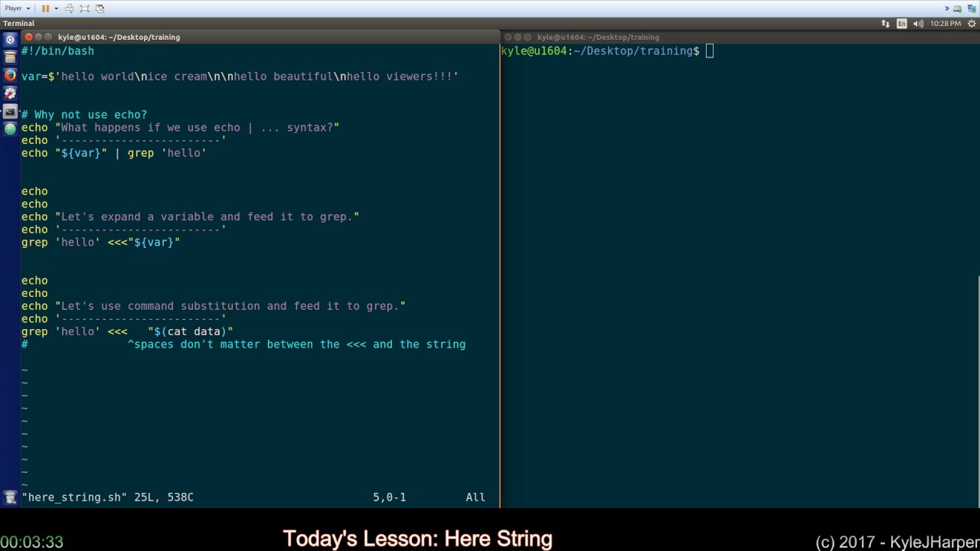Open the network connections indicator

[886, 24]
